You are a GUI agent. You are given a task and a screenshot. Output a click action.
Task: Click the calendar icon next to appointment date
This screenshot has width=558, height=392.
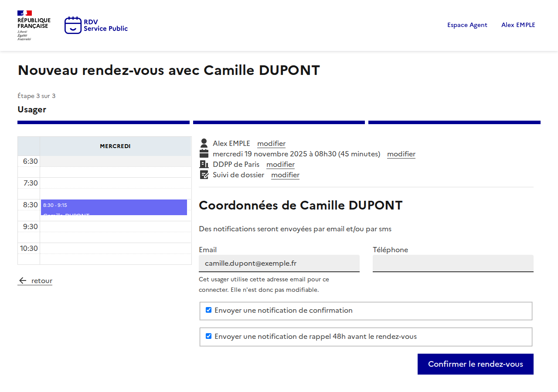pyautogui.click(x=204, y=154)
